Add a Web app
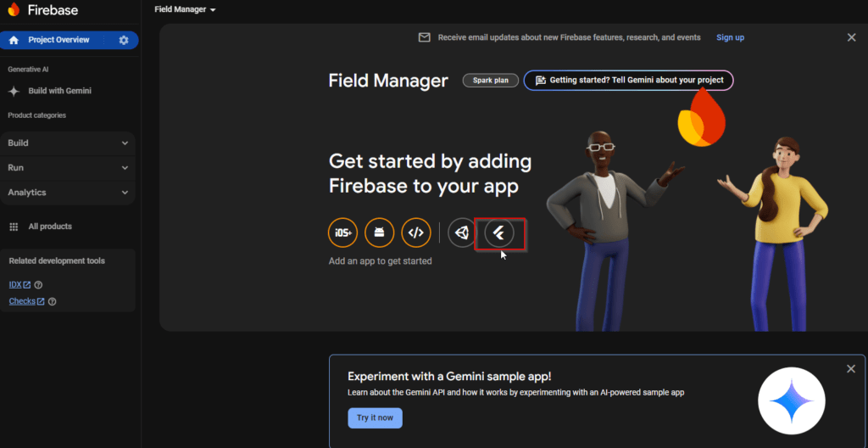Image resolution: width=868 pixels, height=448 pixels. point(415,232)
